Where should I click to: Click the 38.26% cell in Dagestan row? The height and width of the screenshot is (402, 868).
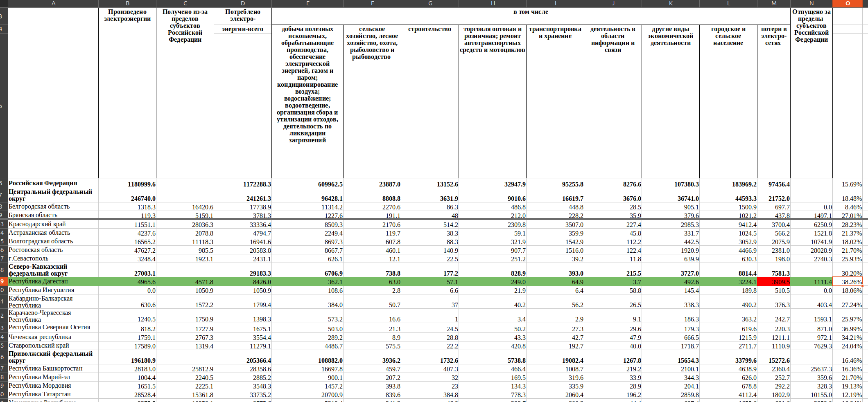click(848, 282)
